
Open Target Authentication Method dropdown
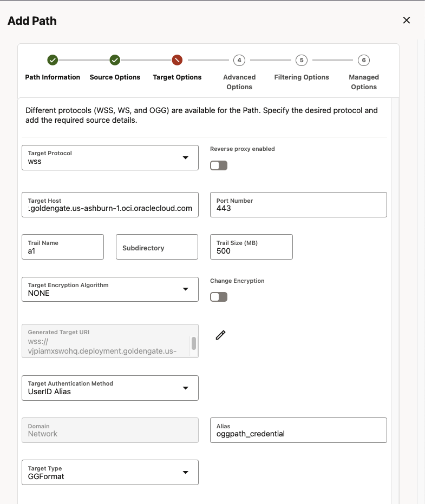click(x=110, y=388)
